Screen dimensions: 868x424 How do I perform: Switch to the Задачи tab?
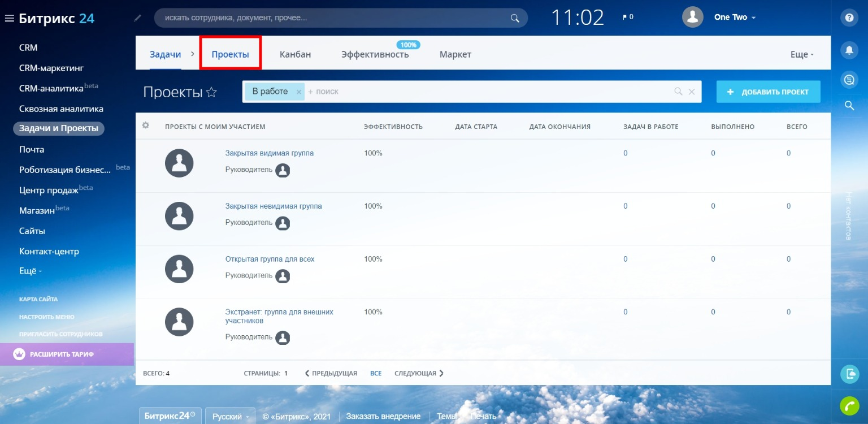click(x=165, y=54)
